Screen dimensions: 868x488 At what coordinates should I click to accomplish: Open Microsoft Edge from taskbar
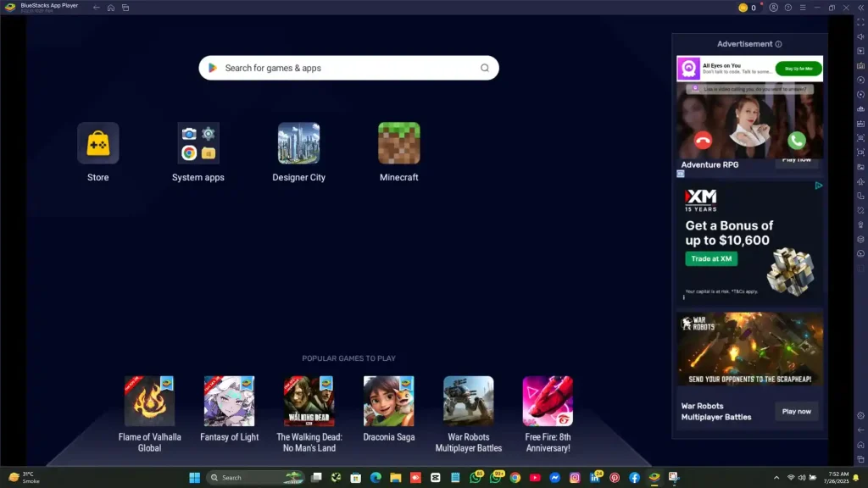376,478
